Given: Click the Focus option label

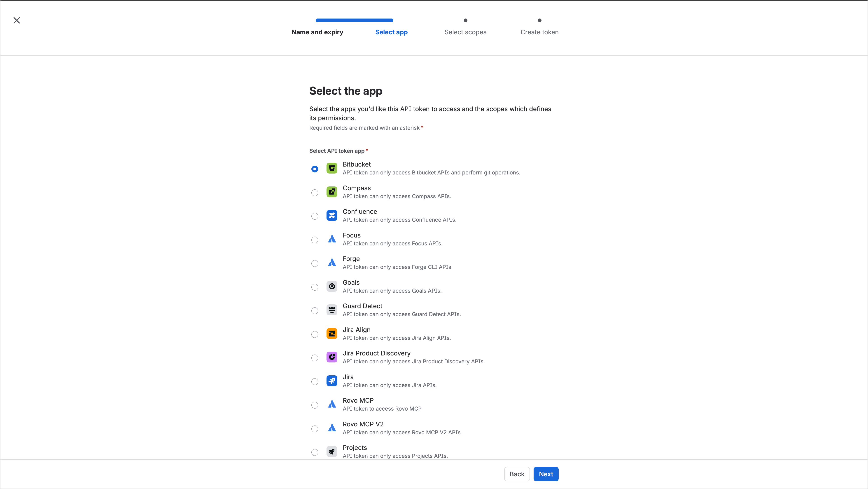Looking at the screenshot, I should pyautogui.click(x=351, y=235).
